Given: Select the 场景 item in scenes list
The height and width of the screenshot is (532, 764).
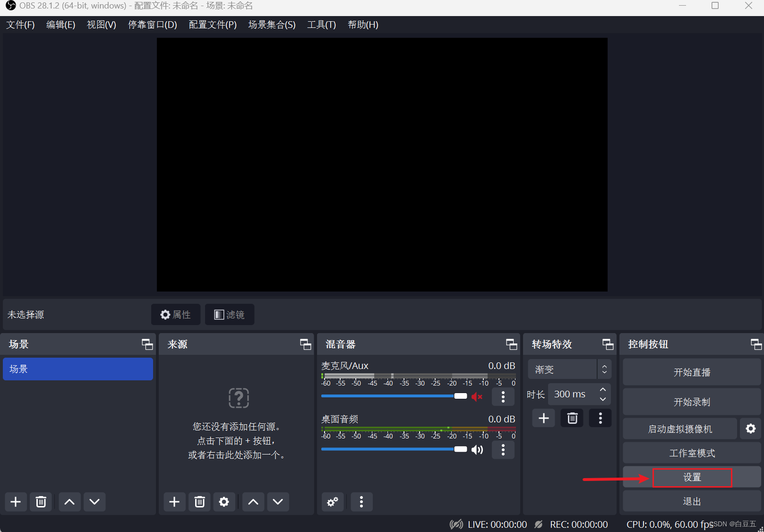Looking at the screenshot, I should point(78,369).
